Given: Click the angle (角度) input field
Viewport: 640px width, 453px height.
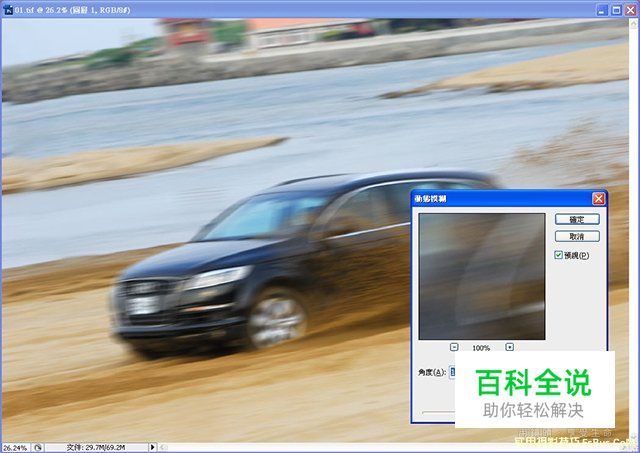Looking at the screenshot, I should (451, 372).
